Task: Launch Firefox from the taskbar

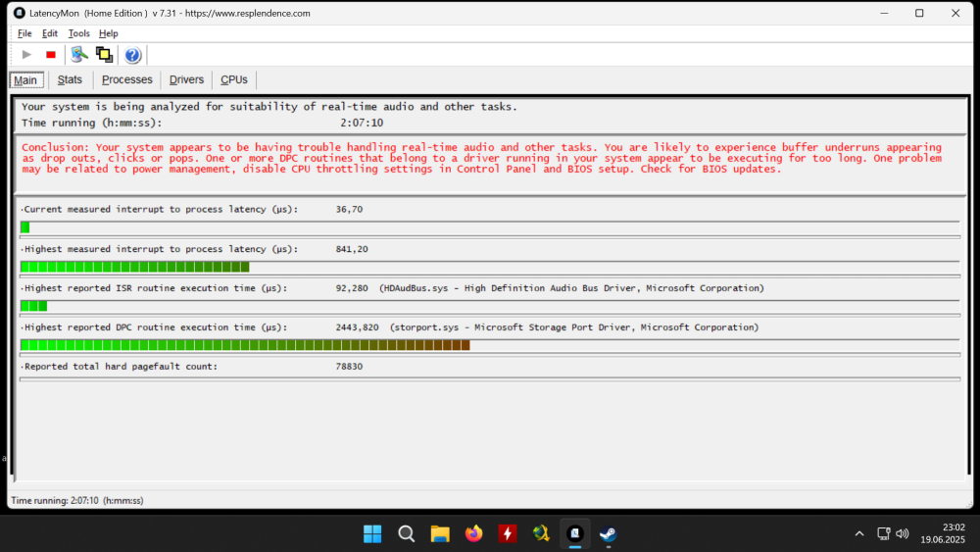Action: tap(474, 533)
